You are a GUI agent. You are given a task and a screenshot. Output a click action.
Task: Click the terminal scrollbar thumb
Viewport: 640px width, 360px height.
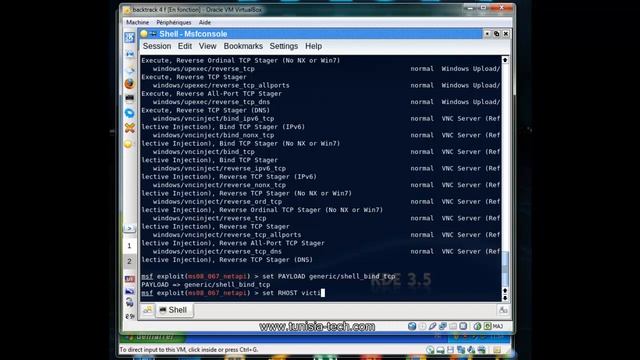[x=505, y=269]
